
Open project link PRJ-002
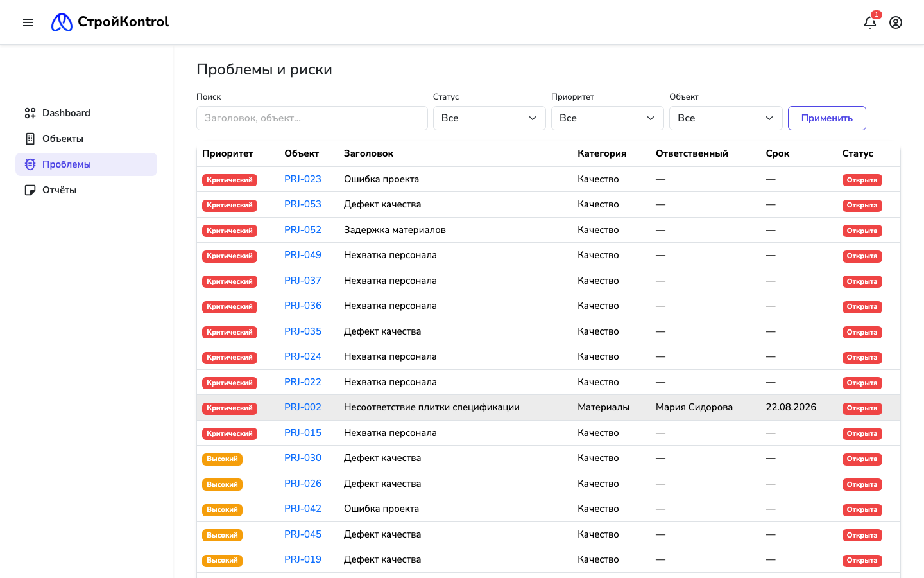pos(303,407)
